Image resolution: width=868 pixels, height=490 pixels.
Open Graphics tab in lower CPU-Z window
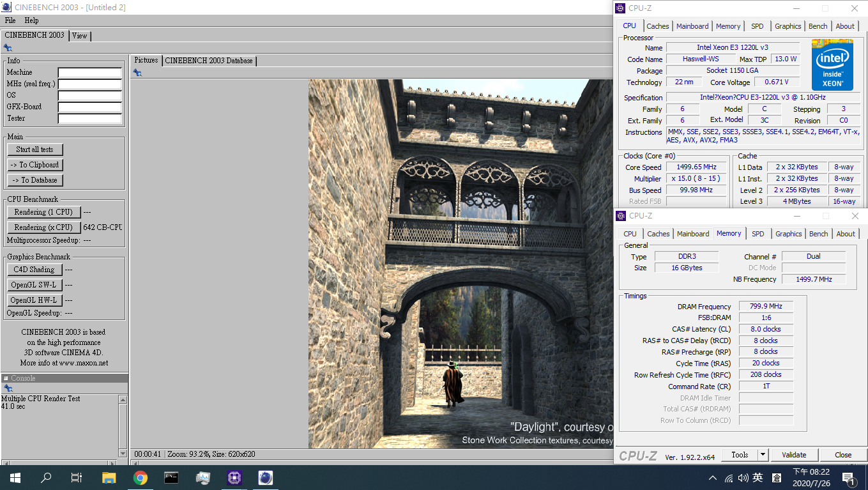[788, 234]
